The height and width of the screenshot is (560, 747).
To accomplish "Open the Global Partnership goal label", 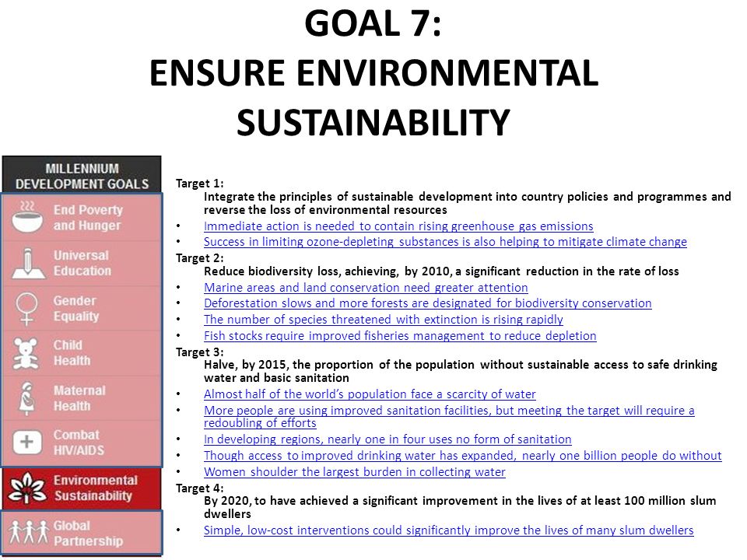I will (x=88, y=534).
